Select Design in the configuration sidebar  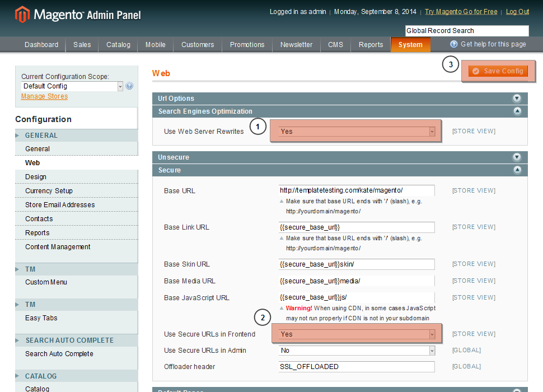tap(77, 177)
